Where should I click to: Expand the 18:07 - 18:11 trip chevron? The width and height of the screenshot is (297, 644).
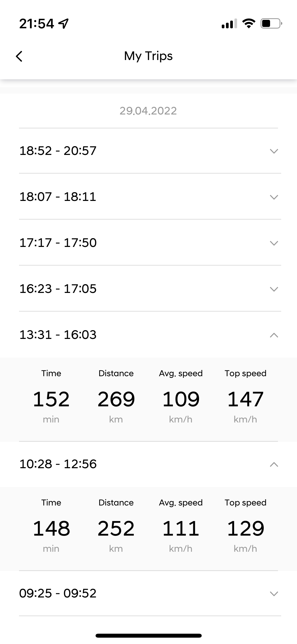click(x=274, y=197)
